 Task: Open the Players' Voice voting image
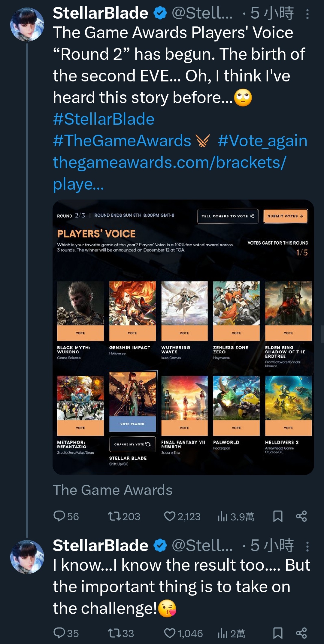coord(183,337)
